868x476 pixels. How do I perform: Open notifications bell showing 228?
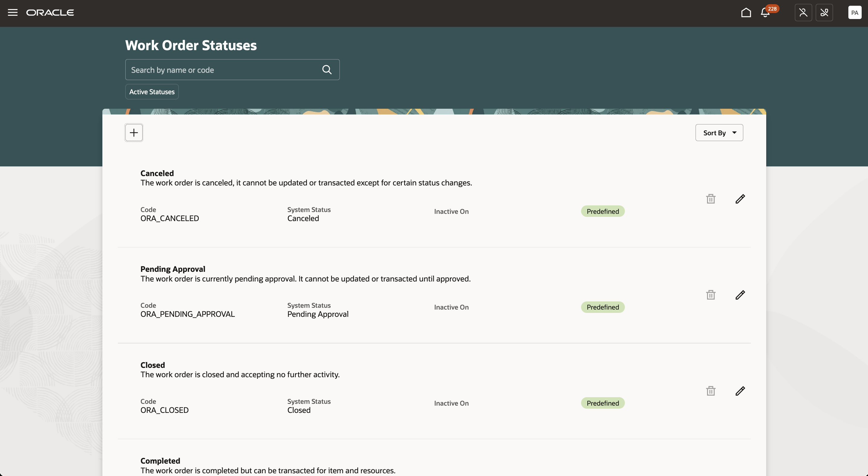click(766, 12)
